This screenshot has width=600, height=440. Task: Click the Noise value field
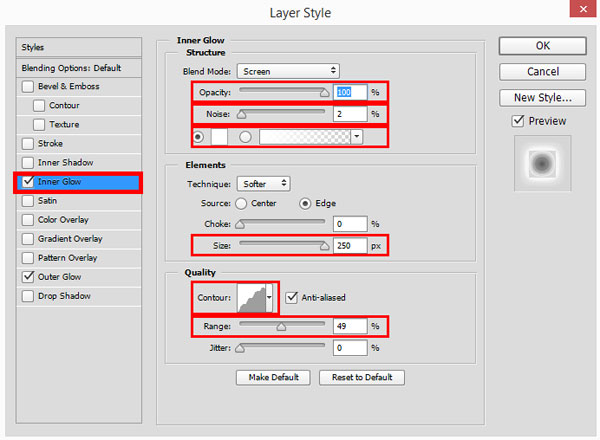tap(350, 114)
